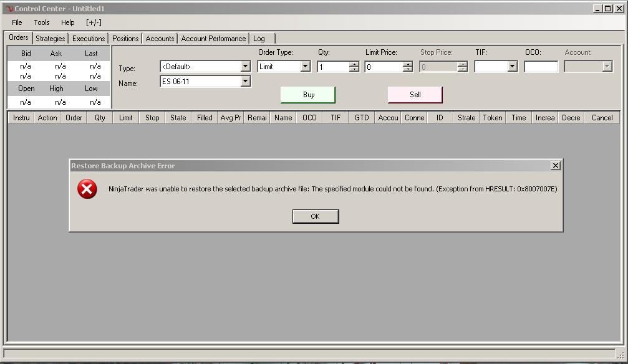
Task: Click the Remai column header
Action: (x=257, y=118)
